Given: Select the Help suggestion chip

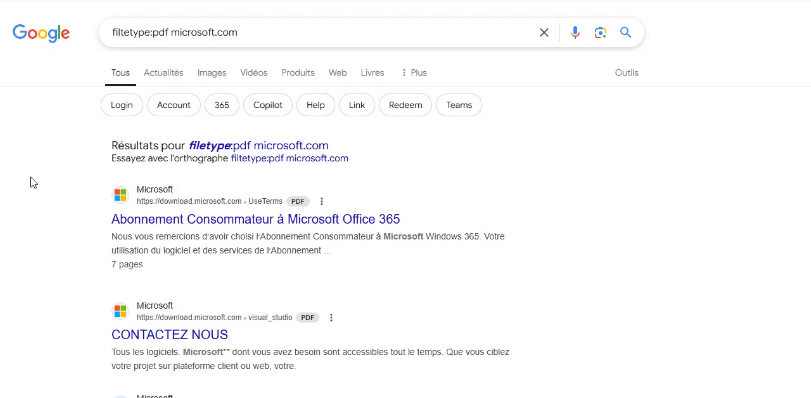Looking at the screenshot, I should pos(316,105).
